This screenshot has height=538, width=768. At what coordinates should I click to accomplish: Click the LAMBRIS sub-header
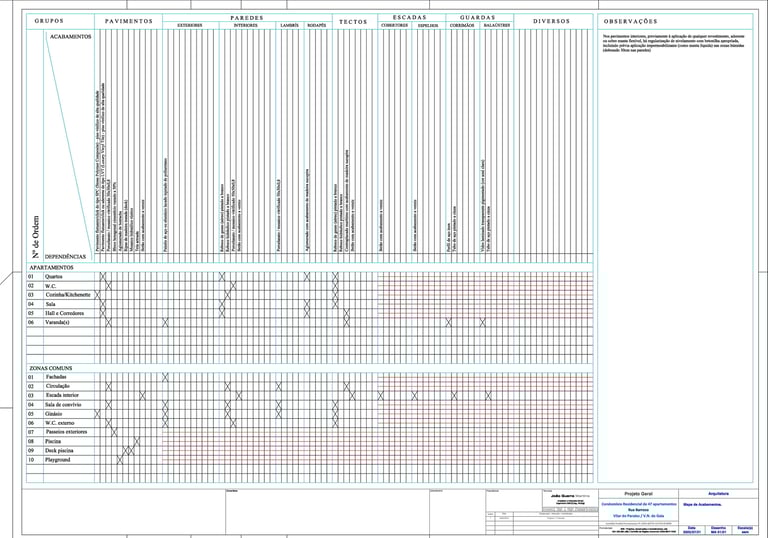click(289, 25)
